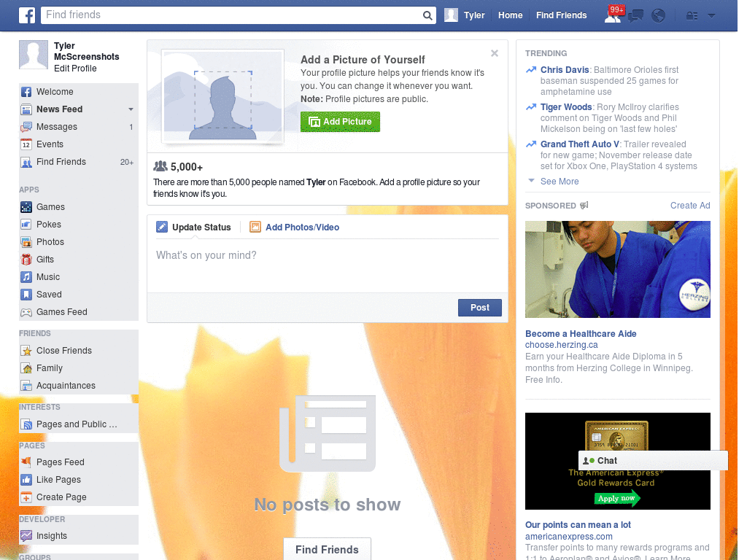Open privacy shortcuts lock icon

point(692,16)
